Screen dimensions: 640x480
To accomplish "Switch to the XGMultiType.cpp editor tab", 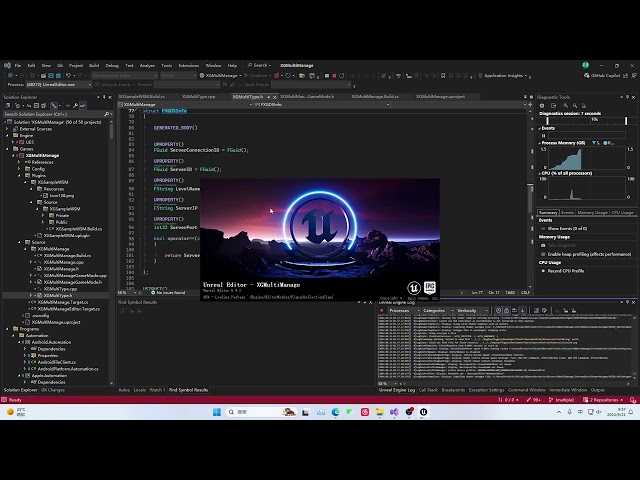I will 198,97.
